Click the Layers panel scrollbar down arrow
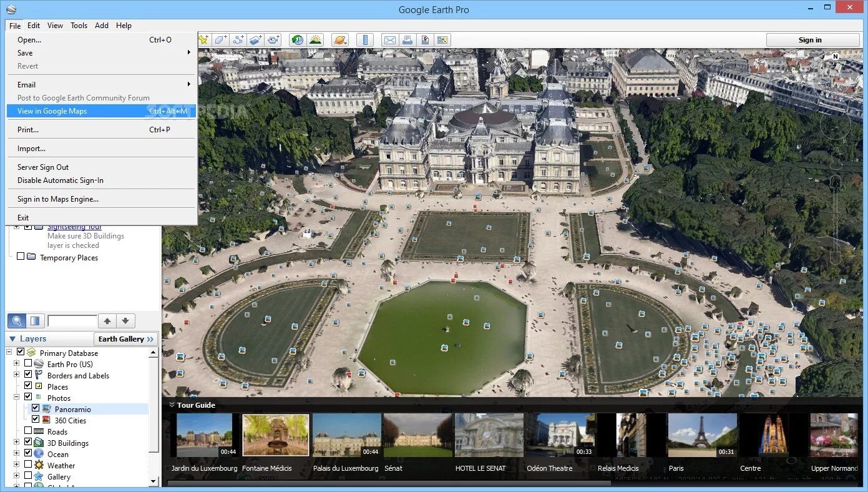The width and height of the screenshot is (868, 492). [x=154, y=481]
